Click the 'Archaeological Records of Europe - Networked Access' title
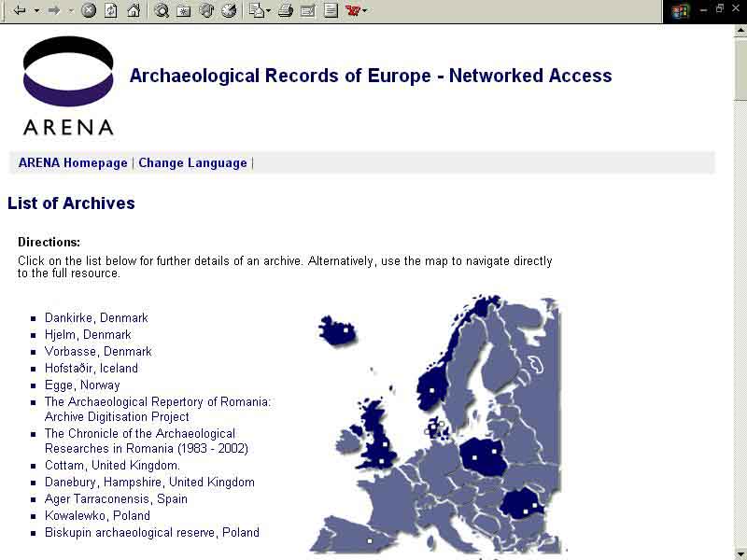 pos(371,76)
